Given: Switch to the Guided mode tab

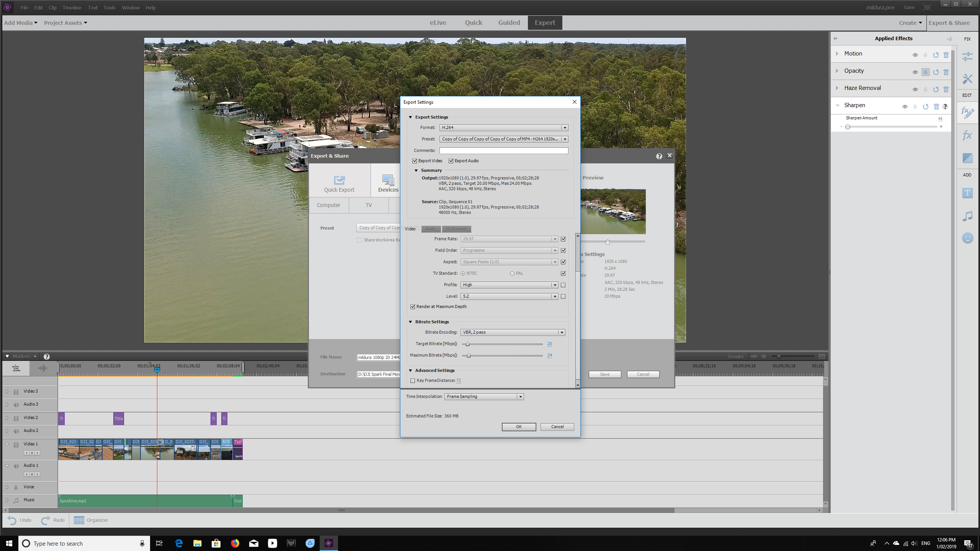Looking at the screenshot, I should tap(509, 23).
